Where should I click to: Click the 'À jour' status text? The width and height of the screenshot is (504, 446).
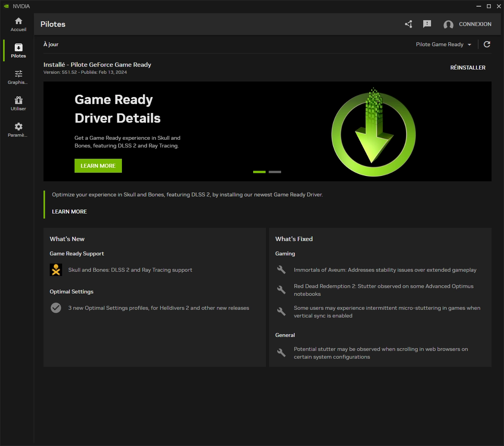51,44
